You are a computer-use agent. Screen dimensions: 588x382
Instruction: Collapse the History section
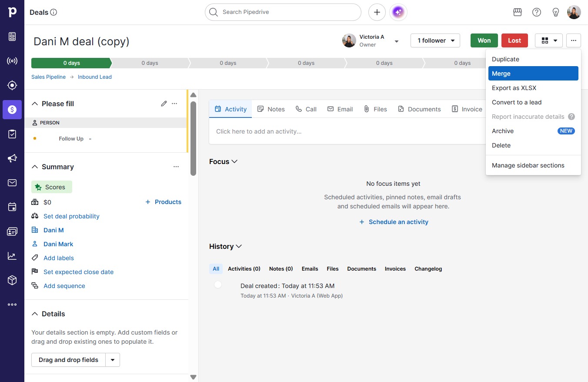[238, 246]
